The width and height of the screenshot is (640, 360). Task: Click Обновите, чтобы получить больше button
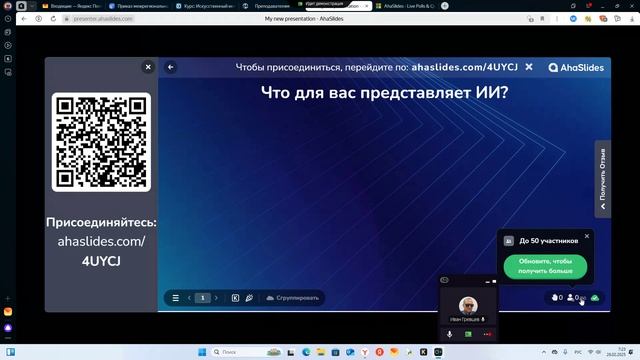(x=545, y=267)
